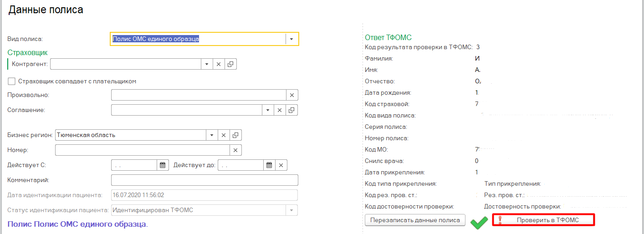Clear the Действует до date
Viewport: 644px width, 234px height.
coord(281,165)
